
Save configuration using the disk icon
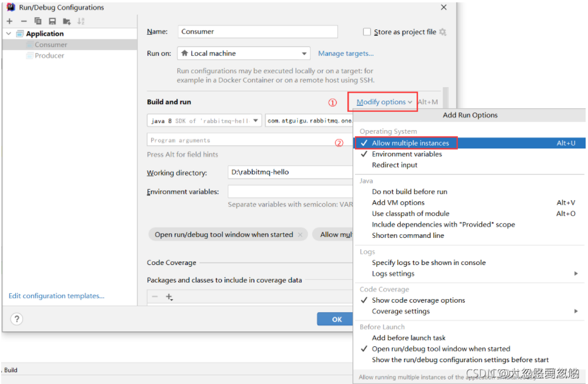(52, 21)
